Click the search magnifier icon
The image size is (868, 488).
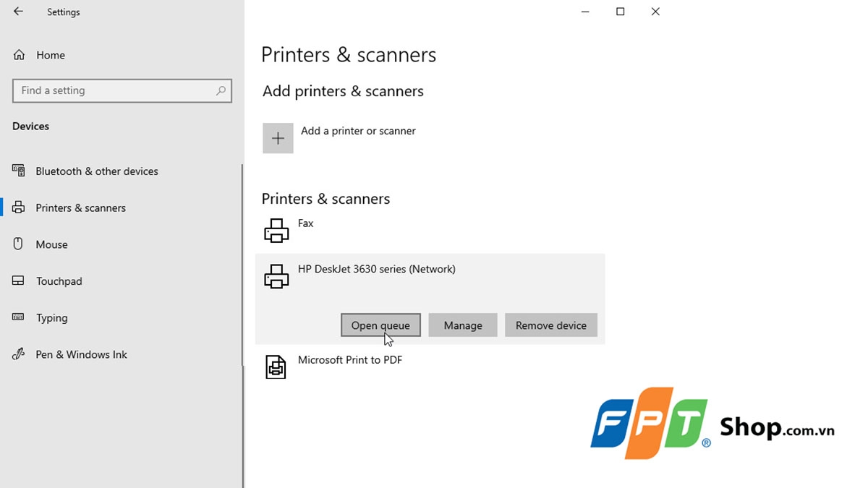click(221, 90)
